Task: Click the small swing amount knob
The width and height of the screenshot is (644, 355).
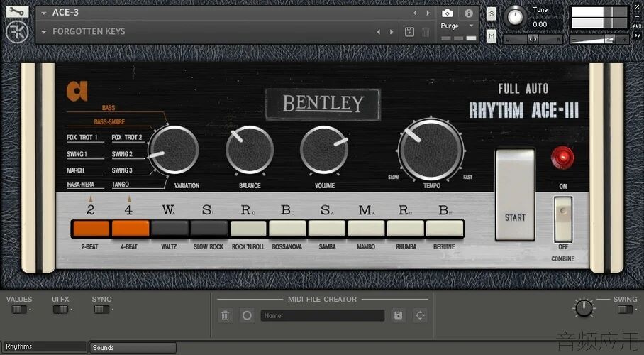Action: point(583,307)
